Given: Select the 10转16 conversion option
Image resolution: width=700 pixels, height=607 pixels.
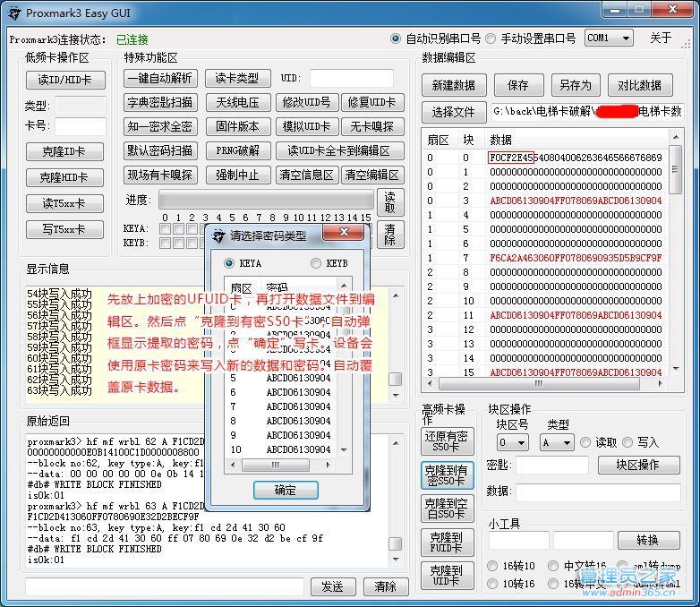Looking at the screenshot, I should (x=492, y=584).
